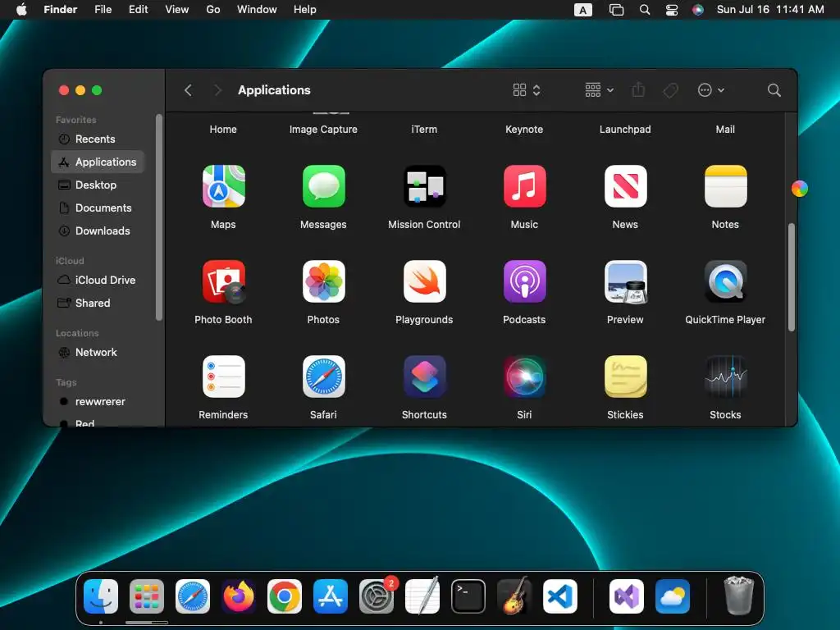Open the Music app icon

pyautogui.click(x=524, y=186)
